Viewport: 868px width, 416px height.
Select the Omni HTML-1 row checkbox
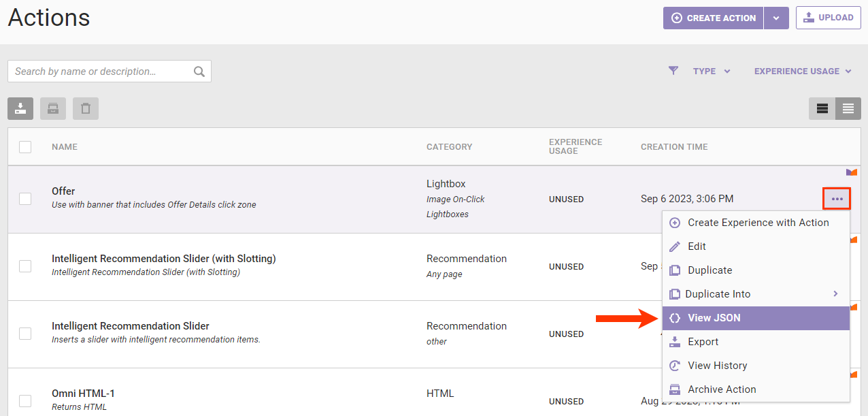[25, 400]
